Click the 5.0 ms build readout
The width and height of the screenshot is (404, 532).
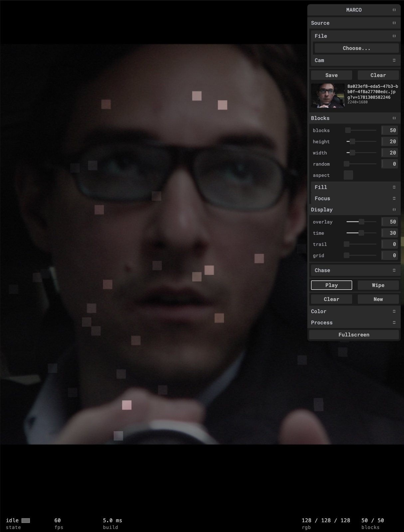(112, 520)
